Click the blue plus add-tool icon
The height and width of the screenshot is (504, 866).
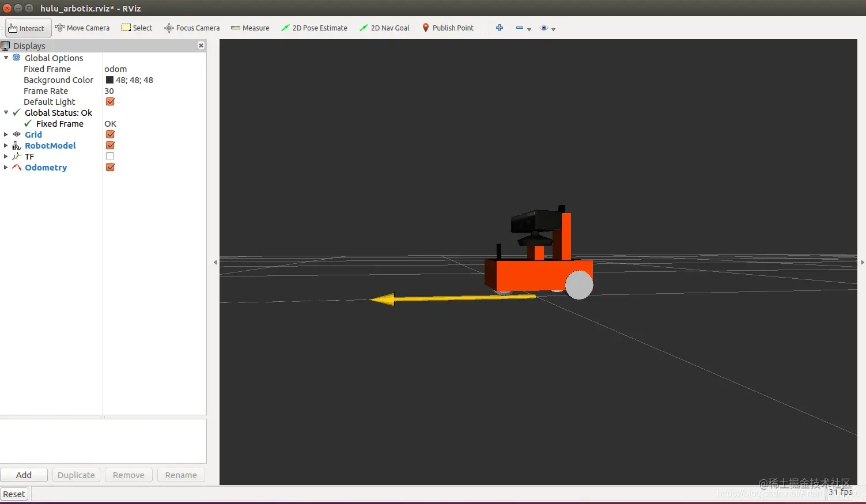(500, 28)
